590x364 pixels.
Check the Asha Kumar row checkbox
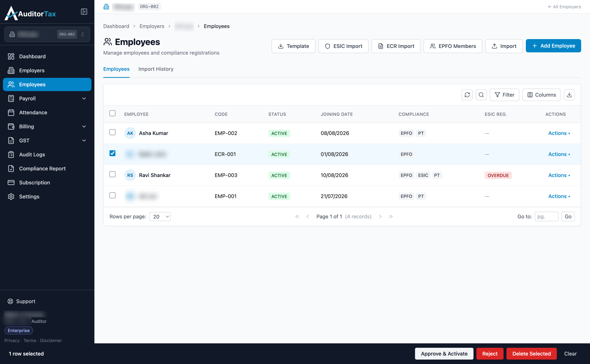coord(112,132)
